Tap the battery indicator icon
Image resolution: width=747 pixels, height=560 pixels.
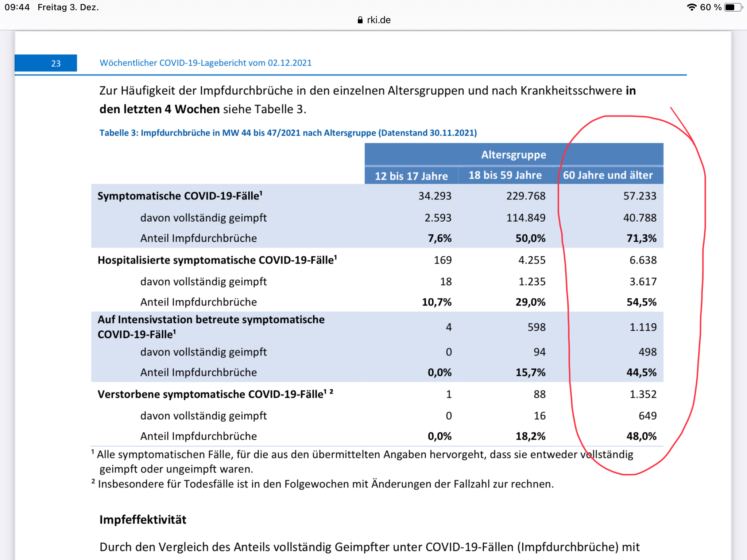tap(733, 7)
